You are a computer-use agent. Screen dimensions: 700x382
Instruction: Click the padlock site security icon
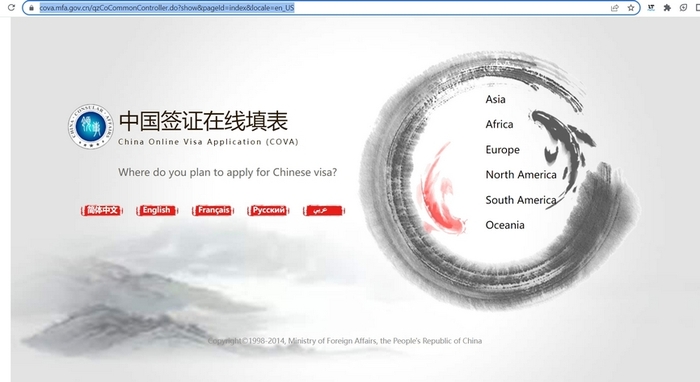31,8
